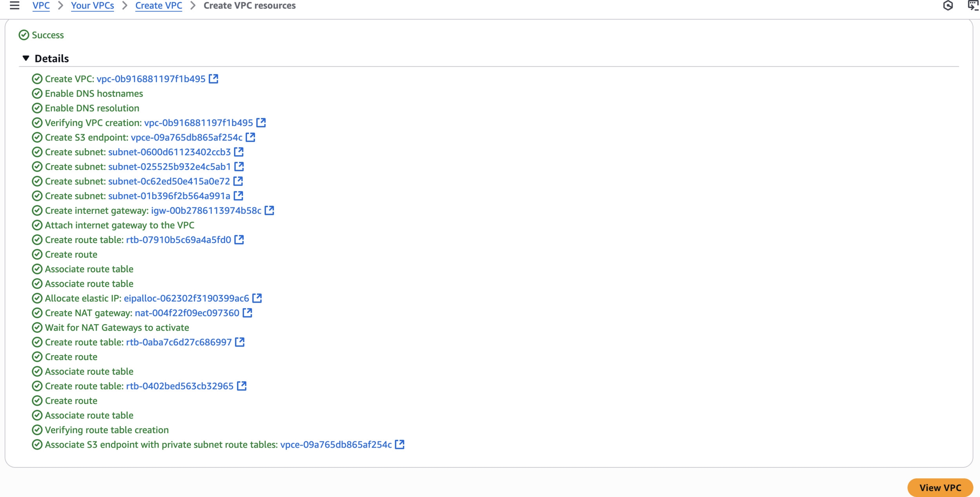Open the hamburger navigation menu
The width and height of the screenshot is (980, 497).
[15, 5]
